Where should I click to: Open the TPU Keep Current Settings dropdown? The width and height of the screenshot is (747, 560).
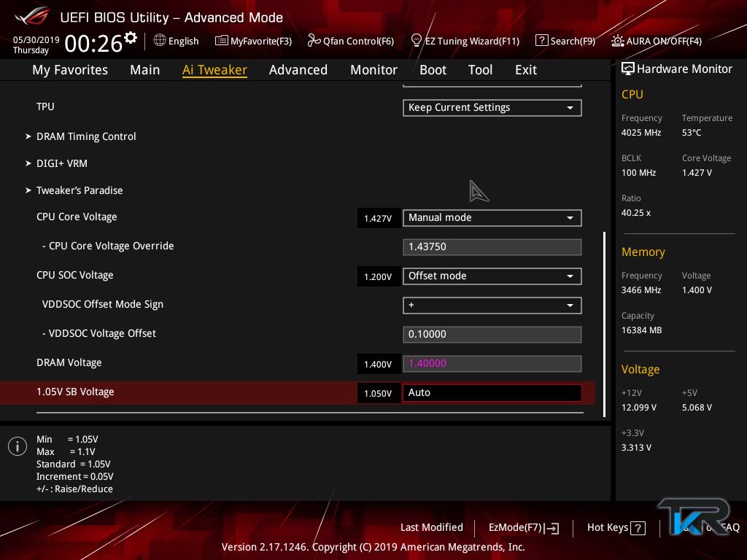click(x=492, y=108)
